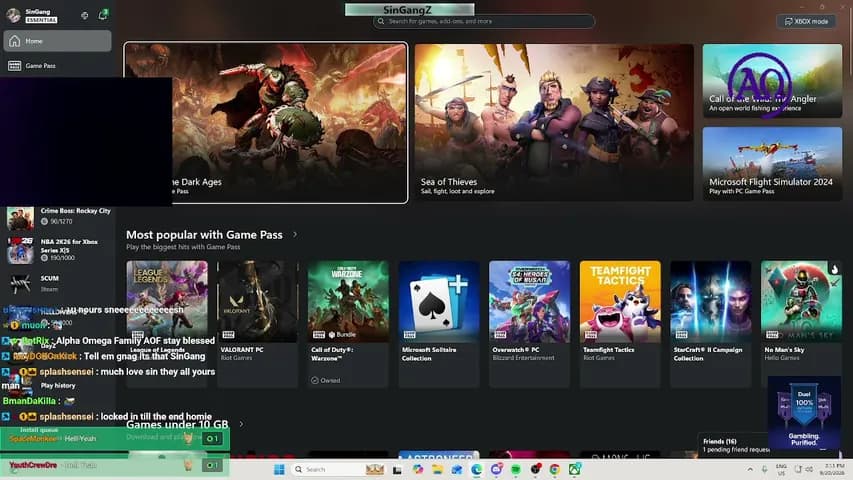Open Microsoft Flight Simulator 2024 tile
Screen dimensions: 853x480
click(772, 164)
